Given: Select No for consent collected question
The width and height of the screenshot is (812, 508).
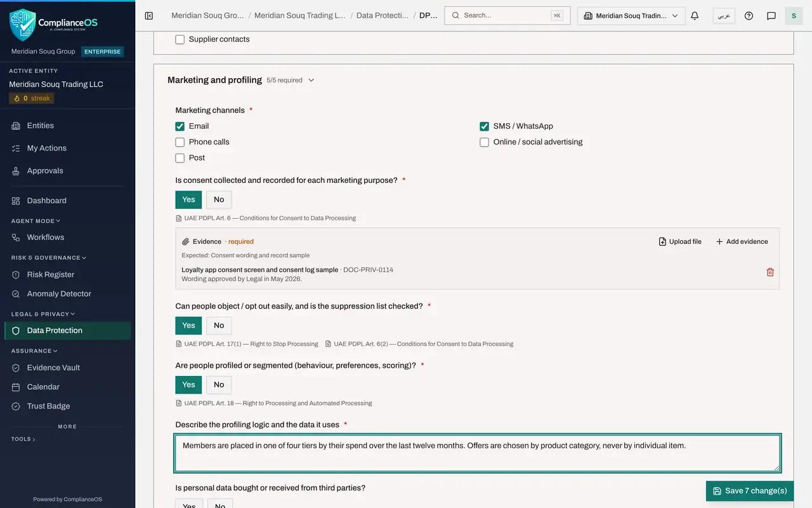Looking at the screenshot, I should click(x=219, y=199).
